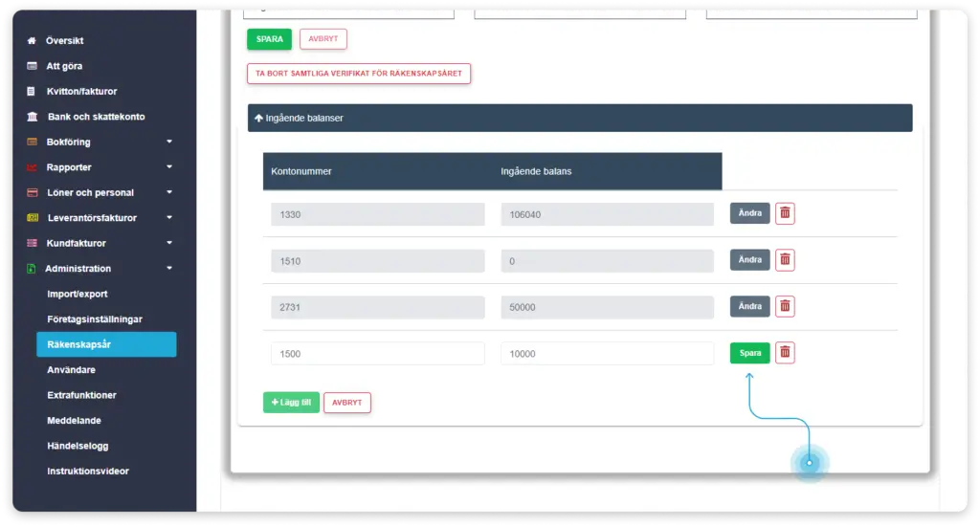Click Ändra for account 2731
The image size is (980, 527).
point(750,307)
